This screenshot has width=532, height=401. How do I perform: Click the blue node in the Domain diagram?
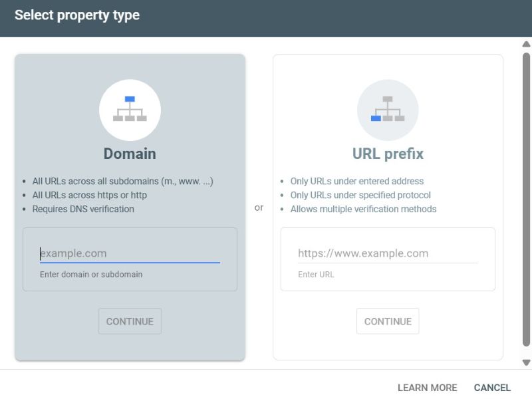pyautogui.click(x=130, y=98)
